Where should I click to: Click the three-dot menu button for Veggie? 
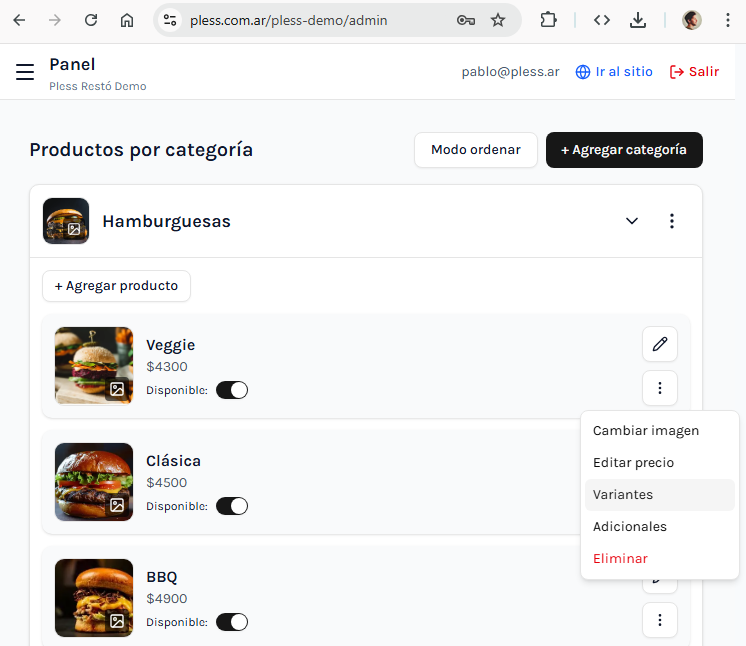(659, 388)
